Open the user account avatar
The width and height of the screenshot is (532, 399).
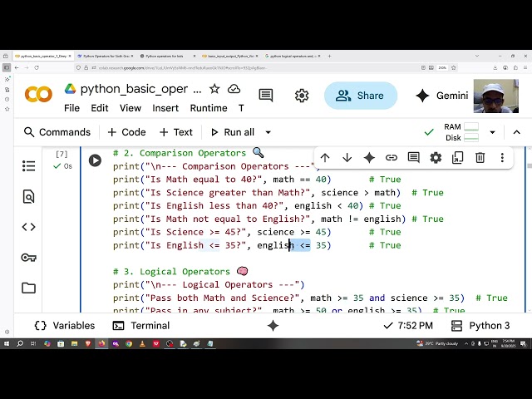point(495,96)
